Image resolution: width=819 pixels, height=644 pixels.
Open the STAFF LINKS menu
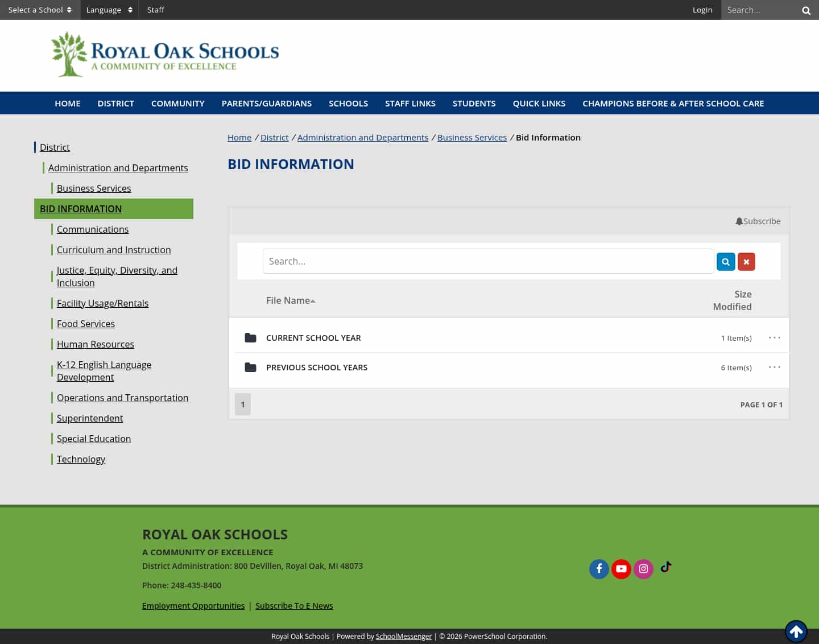coord(410,103)
